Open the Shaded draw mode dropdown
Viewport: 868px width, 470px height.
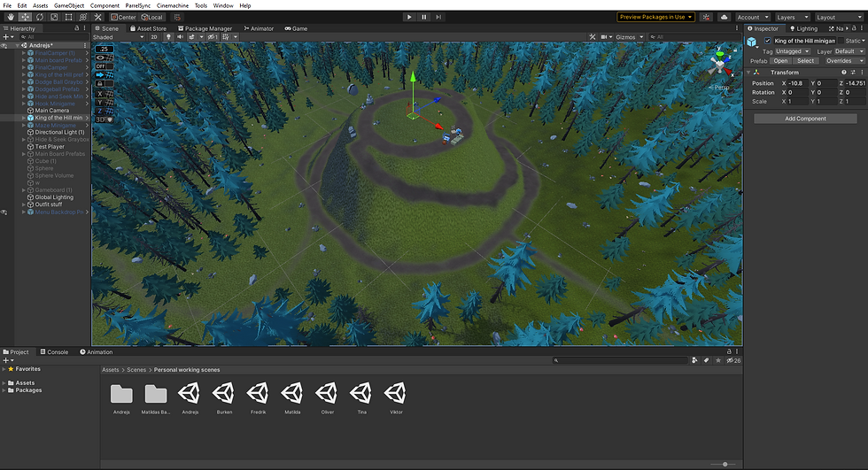pyautogui.click(x=119, y=37)
